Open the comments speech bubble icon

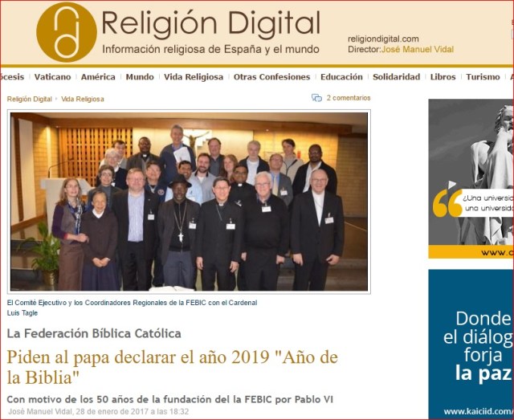[x=316, y=98]
